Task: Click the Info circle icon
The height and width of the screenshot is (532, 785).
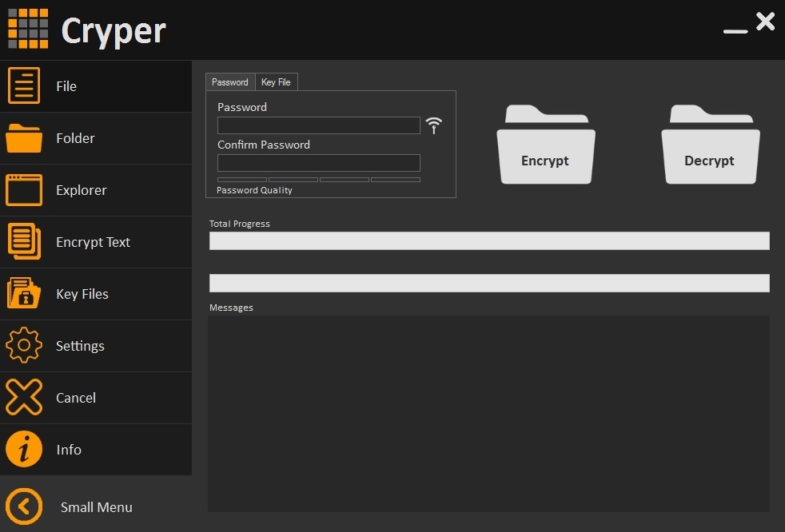Action: coord(23,449)
